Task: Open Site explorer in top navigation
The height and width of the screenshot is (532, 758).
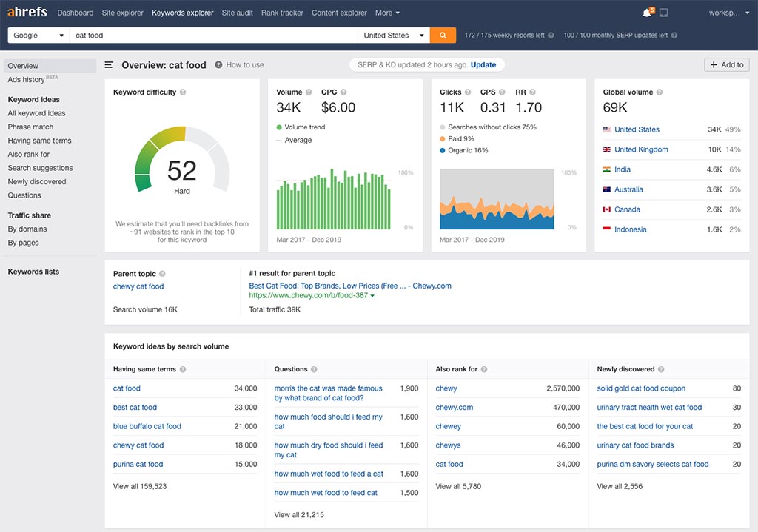Action: (x=122, y=13)
